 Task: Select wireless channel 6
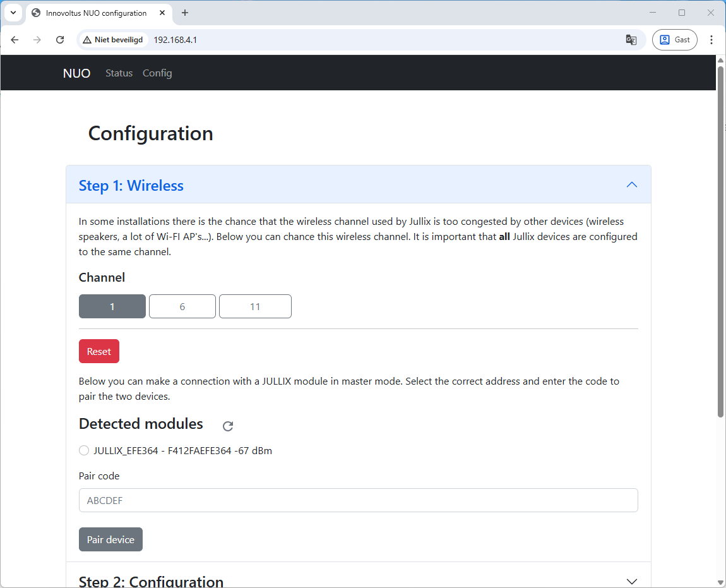tap(182, 306)
